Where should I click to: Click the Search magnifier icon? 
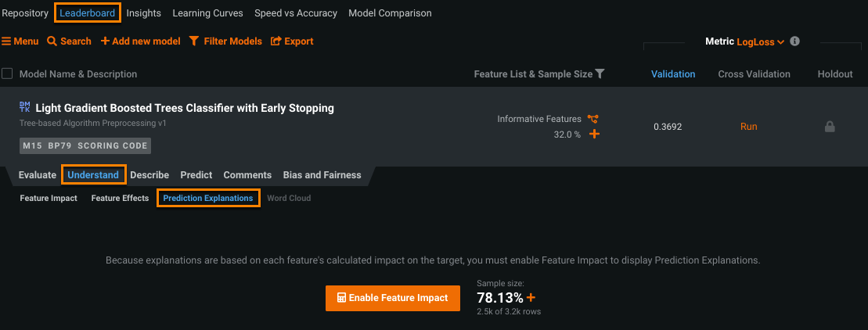[x=52, y=41]
